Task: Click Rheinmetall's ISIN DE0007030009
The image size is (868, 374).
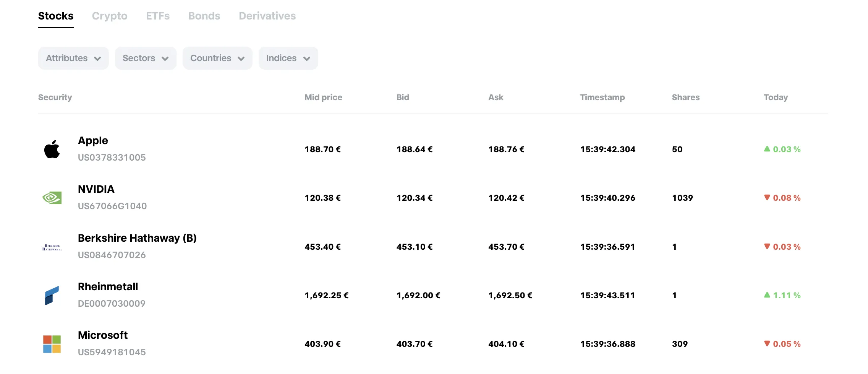Action: (x=112, y=304)
